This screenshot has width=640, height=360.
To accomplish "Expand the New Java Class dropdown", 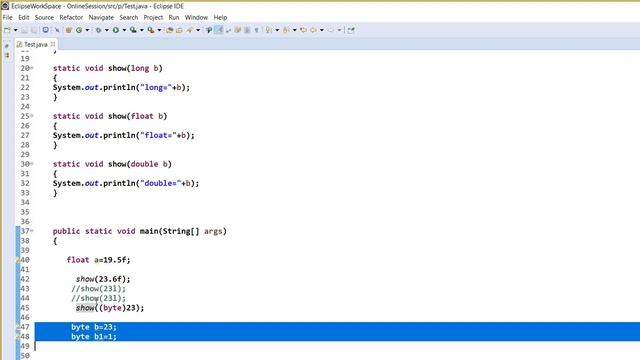I will pos(87,30).
